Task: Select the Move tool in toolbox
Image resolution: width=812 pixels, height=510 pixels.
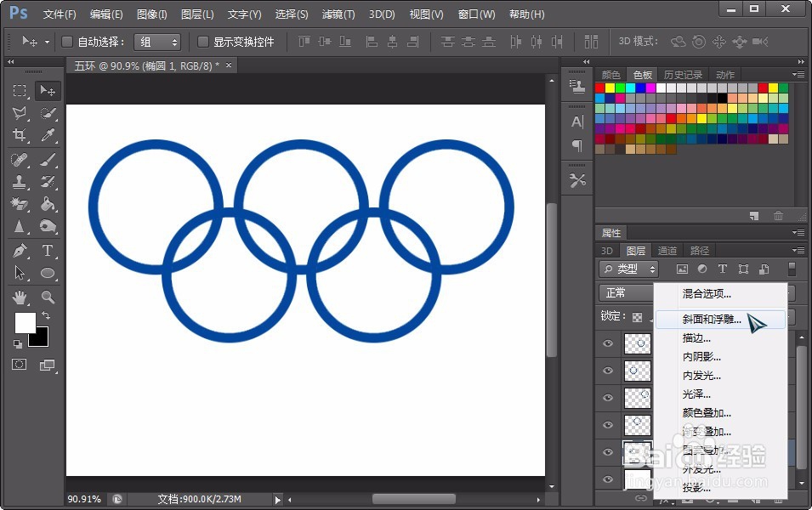Action: click(48, 91)
